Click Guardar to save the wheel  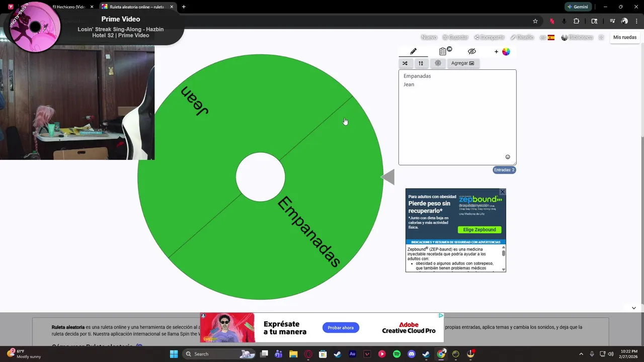[455, 38]
